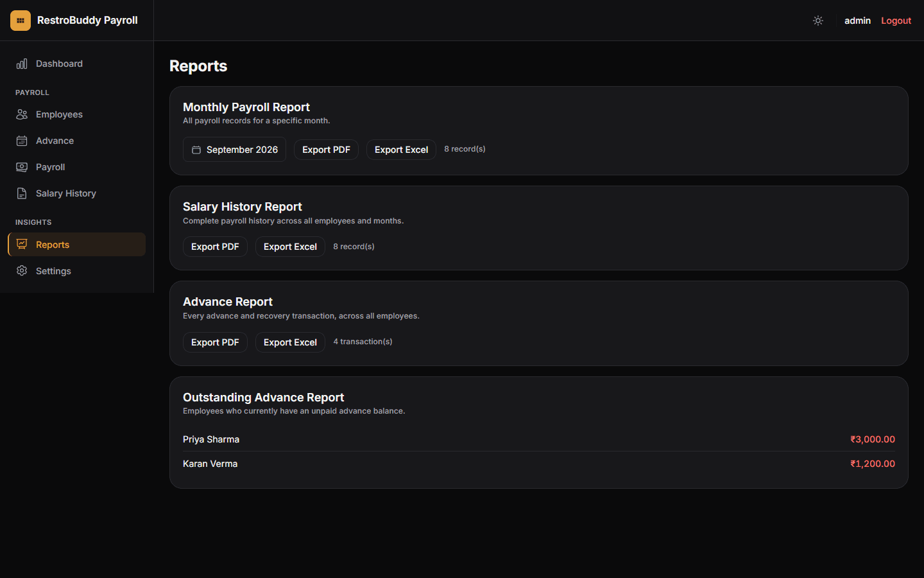The image size is (924, 578).
Task: Click the Dashboard bar chart icon
Action: (22, 64)
